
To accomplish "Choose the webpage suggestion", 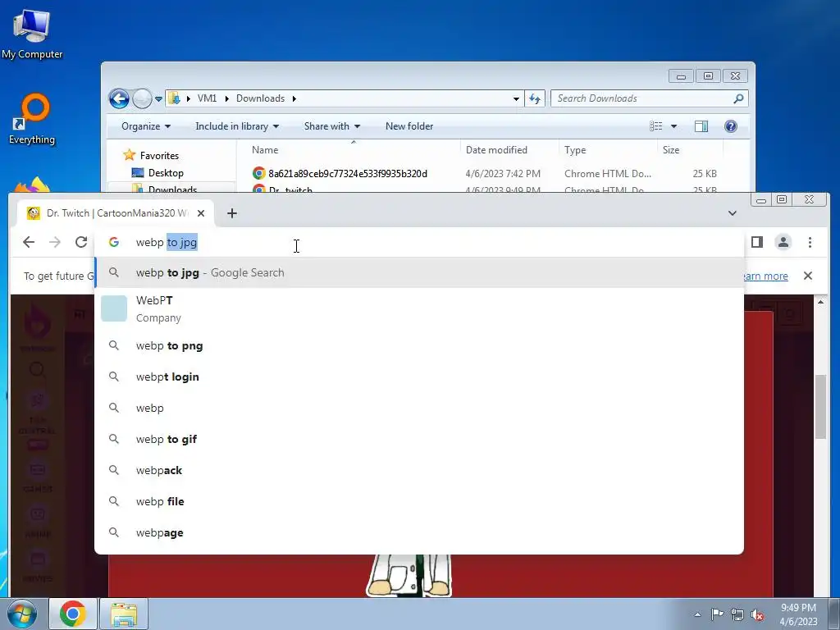I will tap(419, 532).
